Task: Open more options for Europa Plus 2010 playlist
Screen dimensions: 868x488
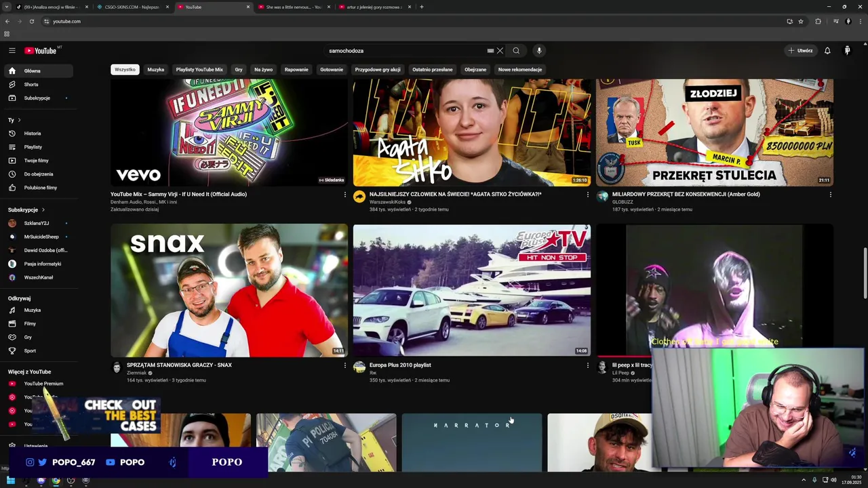Action: (587, 365)
